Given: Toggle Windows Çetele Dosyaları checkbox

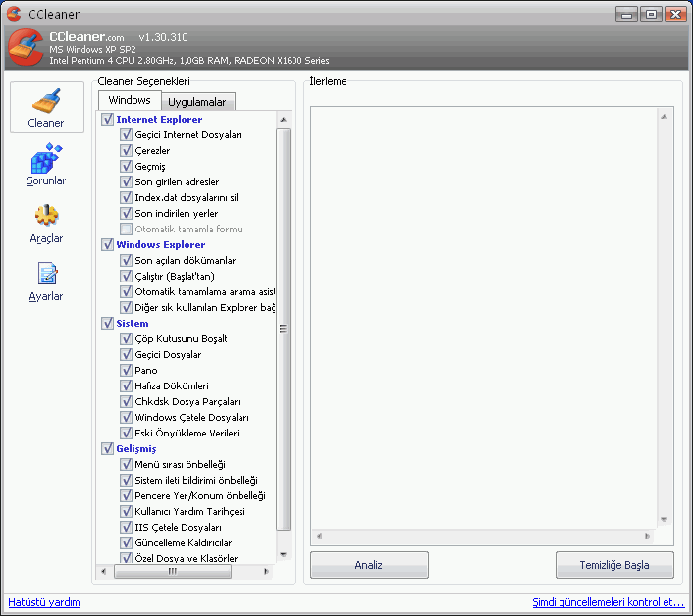Looking at the screenshot, I should tap(126, 417).
